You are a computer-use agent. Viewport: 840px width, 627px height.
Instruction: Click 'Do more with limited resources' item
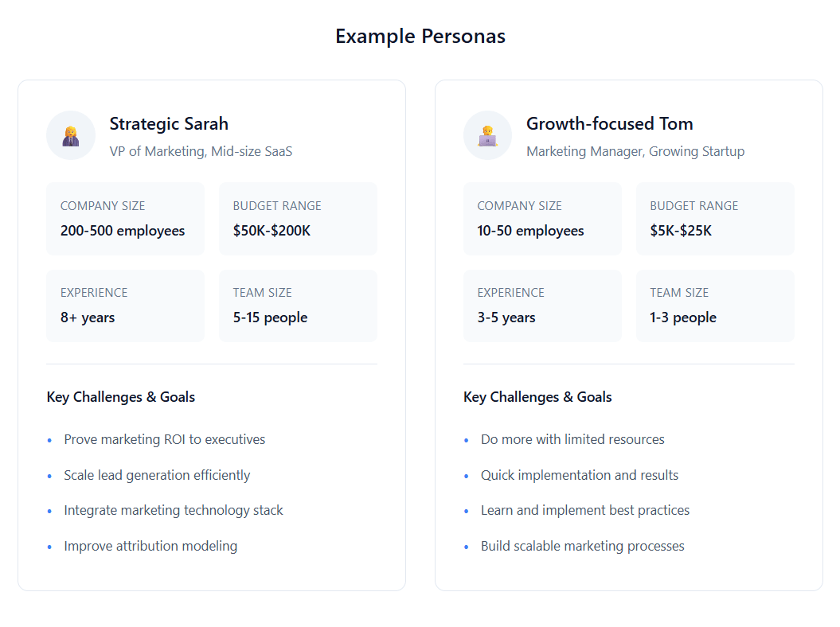pyautogui.click(x=572, y=439)
